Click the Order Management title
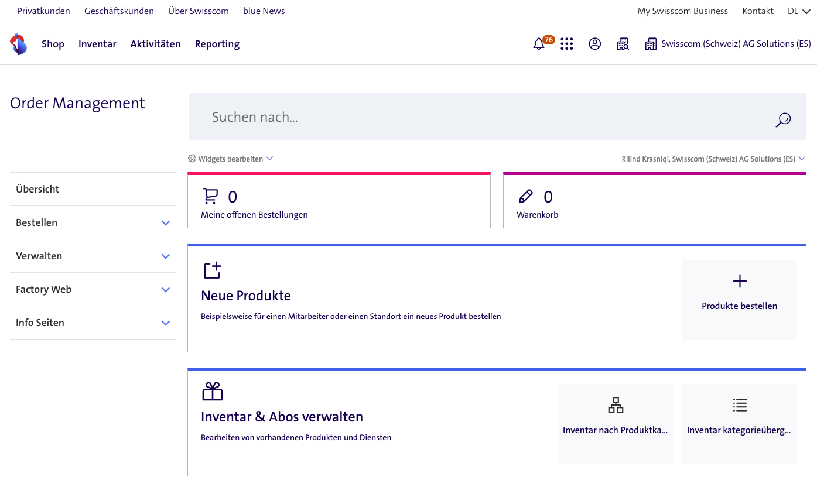The image size is (817, 504). coord(77,103)
